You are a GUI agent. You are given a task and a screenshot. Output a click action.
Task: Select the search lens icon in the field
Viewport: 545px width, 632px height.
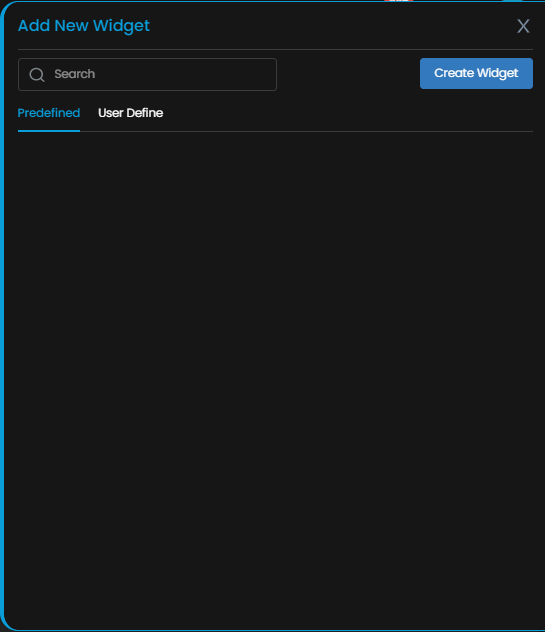37,75
